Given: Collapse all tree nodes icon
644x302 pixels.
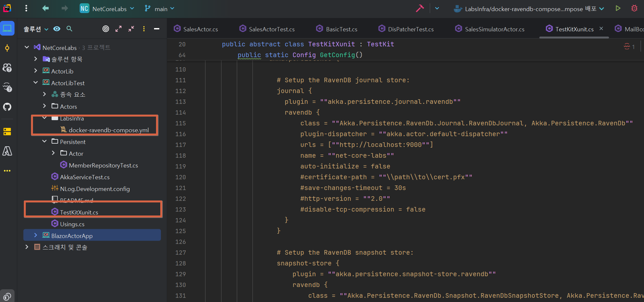Looking at the screenshot, I should click(131, 29).
